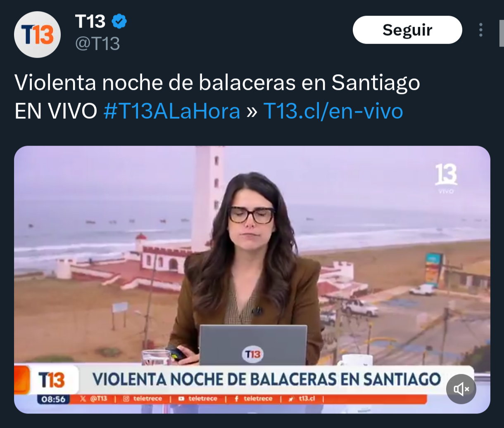Image resolution: width=504 pixels, height=428 pixels.
Task: Click the Facebook teletrece ticker icon
Action: pyautogui.click(x=237, y=399)
